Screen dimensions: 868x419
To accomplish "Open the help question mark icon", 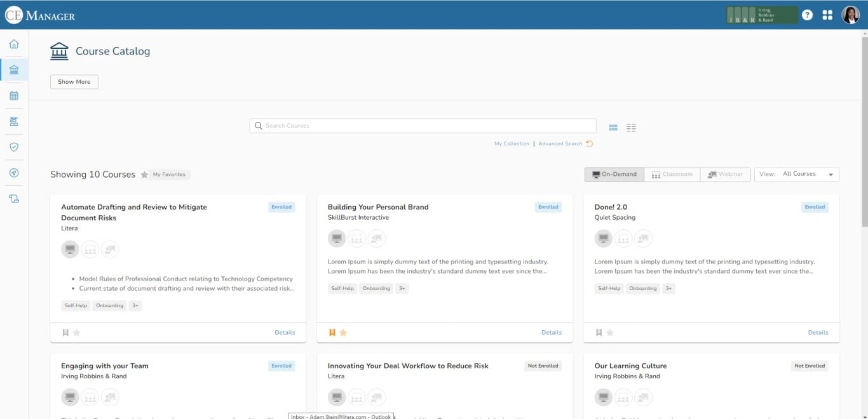I will pyautogui.click(x=807, y=15).
